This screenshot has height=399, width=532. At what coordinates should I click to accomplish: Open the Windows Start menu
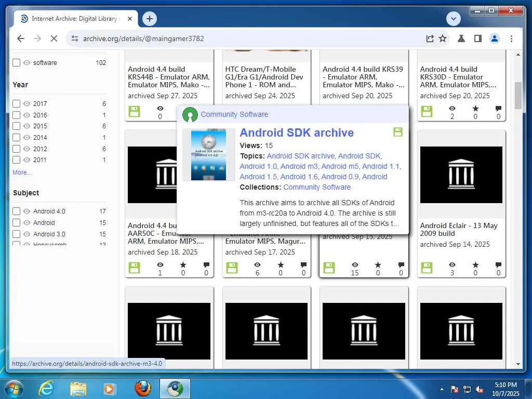click(14, 389)
